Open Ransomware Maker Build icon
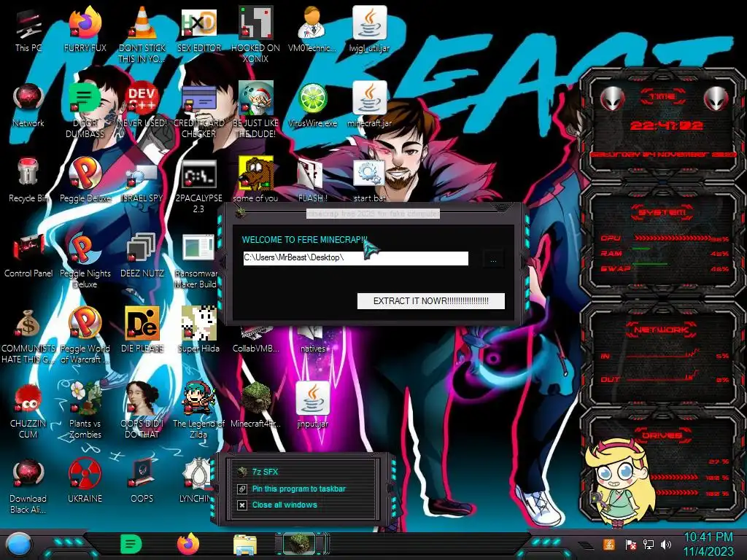The image size is (747, 560). (198, 260)
